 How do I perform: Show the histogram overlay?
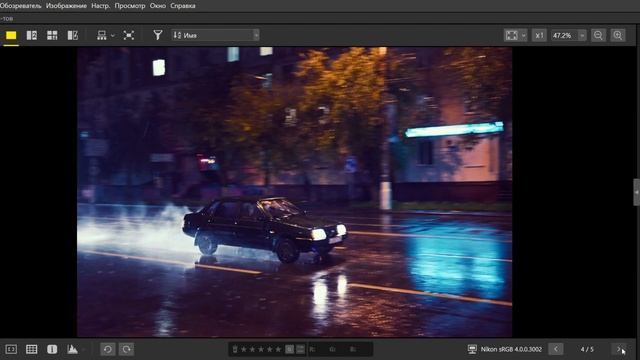pos(72,349)
